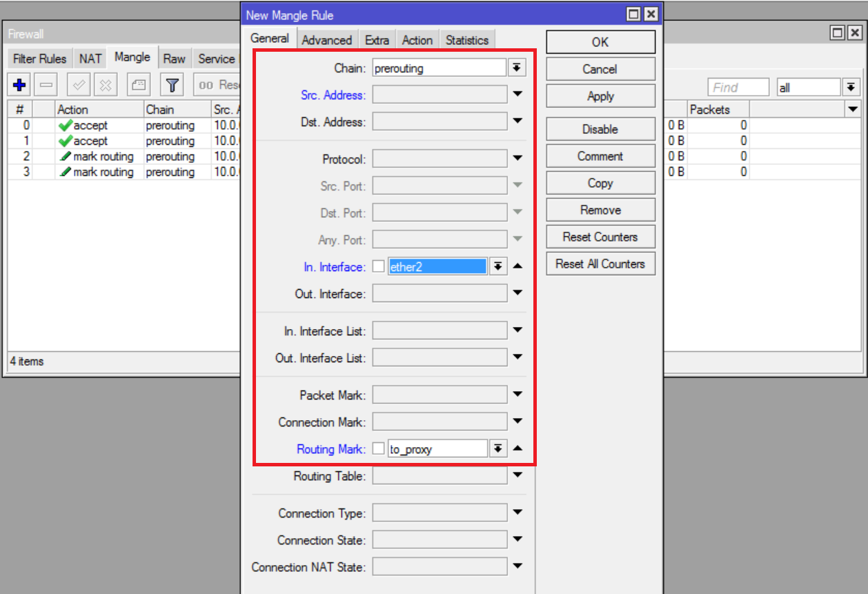
Task: Open the 'all' filter dropdown in Firewall window
Action: pos(851,88)
